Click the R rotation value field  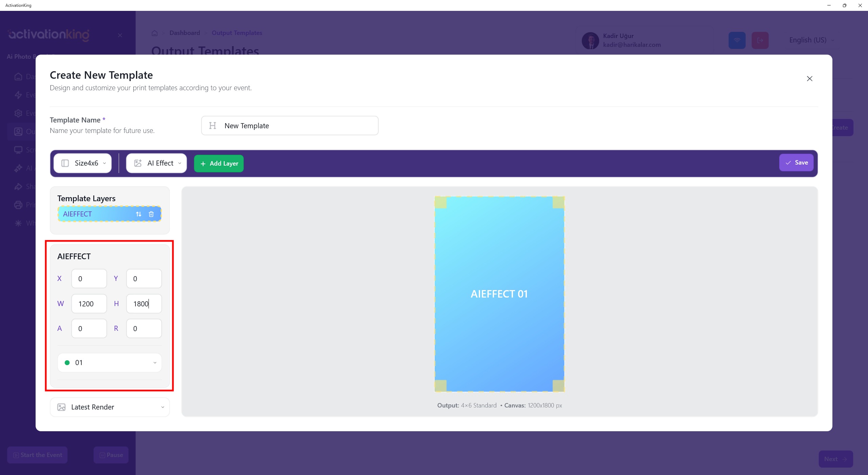click(x=144, y=328)
